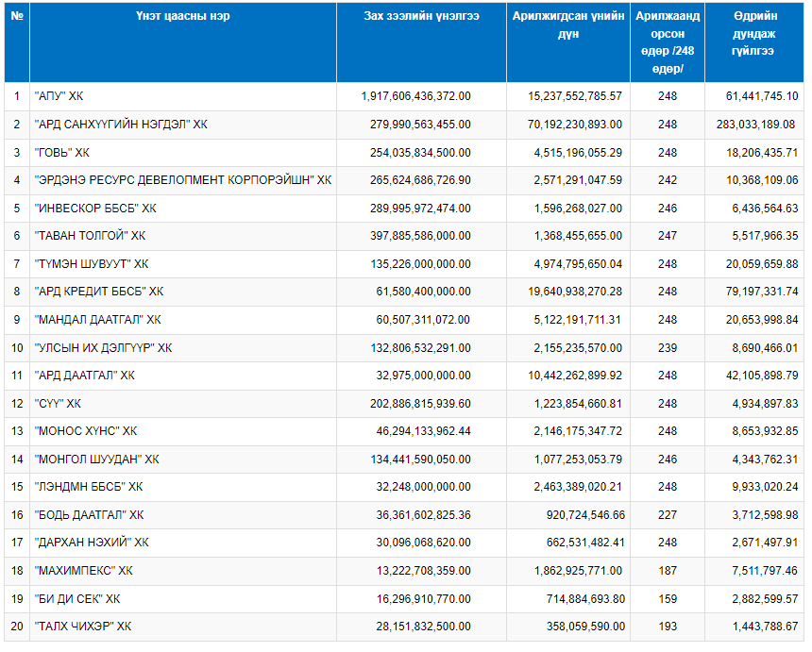
Task: Select the "ТАЛХ ЧИХЭР" ХК entry
Action: point(82,627)
